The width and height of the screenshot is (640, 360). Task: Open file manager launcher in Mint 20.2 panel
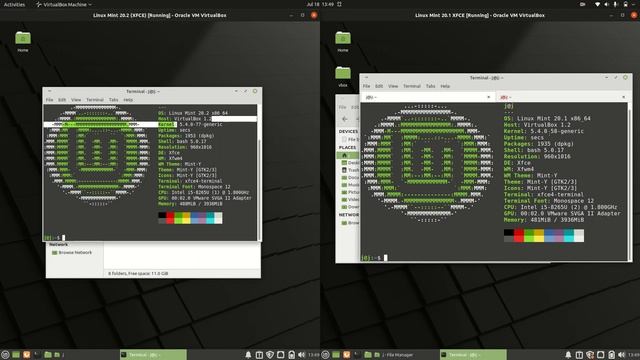tap(48, 355)
